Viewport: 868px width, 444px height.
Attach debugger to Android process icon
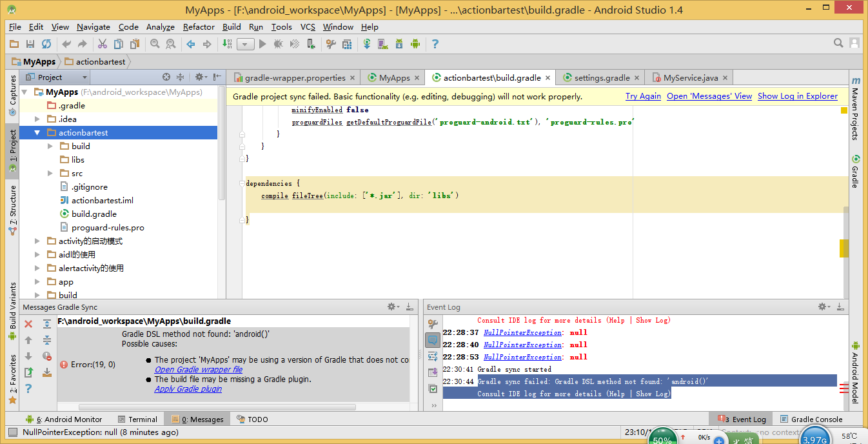pos(311,44)
